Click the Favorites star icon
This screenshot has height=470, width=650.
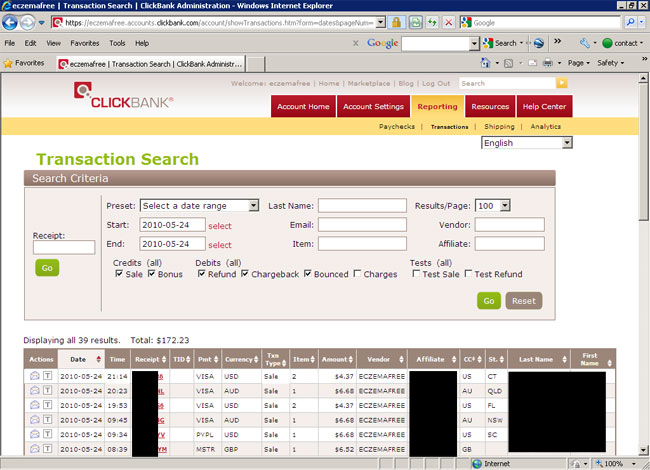[9, 62]
